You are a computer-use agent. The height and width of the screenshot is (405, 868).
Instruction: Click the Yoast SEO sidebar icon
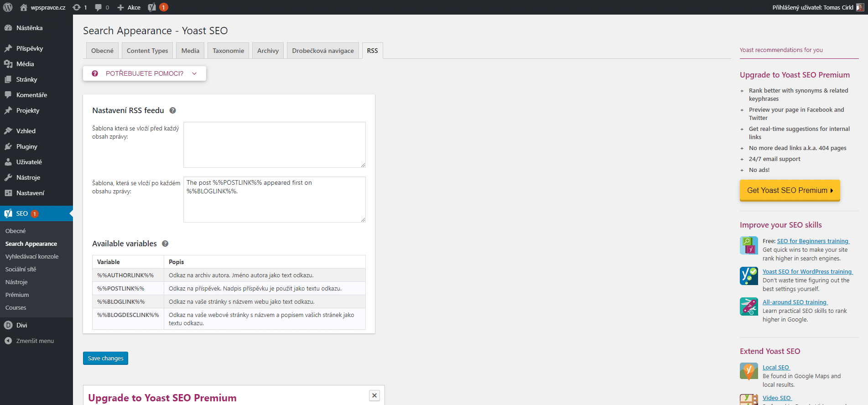coord(8,213)
